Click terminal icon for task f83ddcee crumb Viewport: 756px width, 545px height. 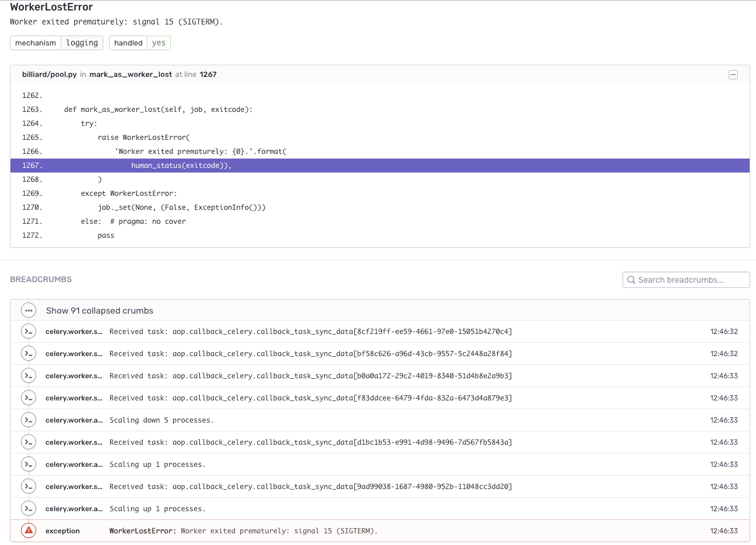point(29,398)
